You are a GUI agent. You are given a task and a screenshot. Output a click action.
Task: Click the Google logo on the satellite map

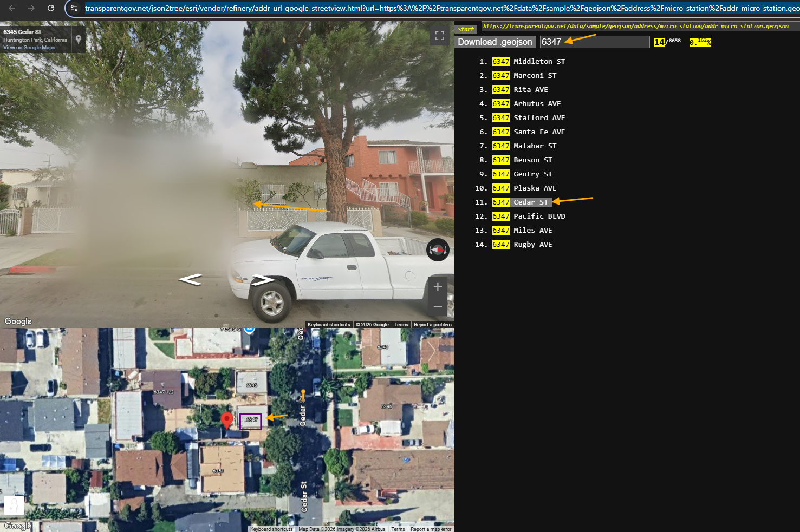(18, 526)
